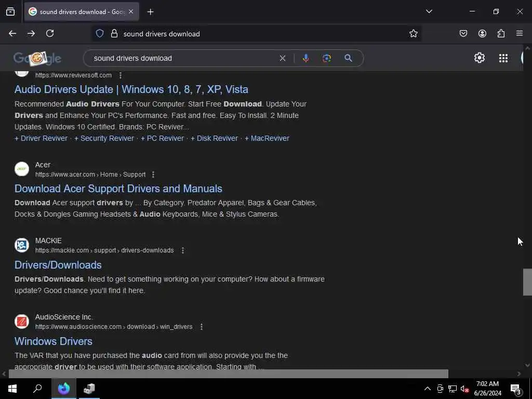Reload the current page
This screenshot has width=532, height=399.
click(50, 34)
